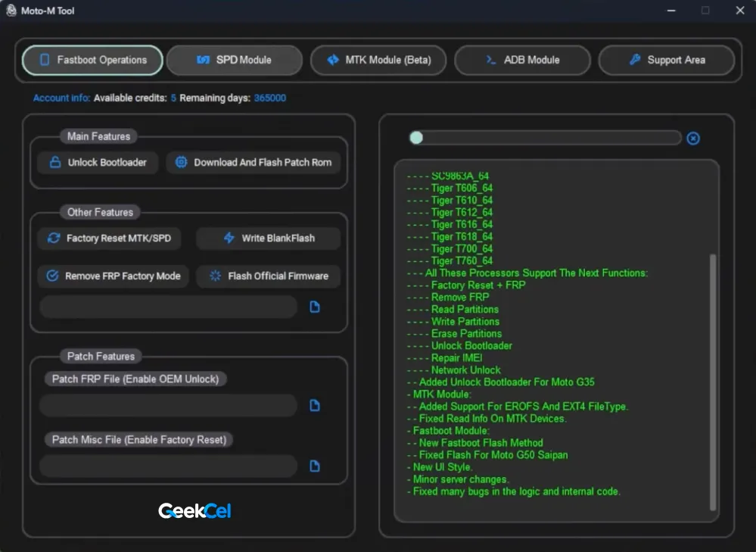Open the Fastboot Operations tab
This screenshot has height=552, width=756.
point(92,61)
